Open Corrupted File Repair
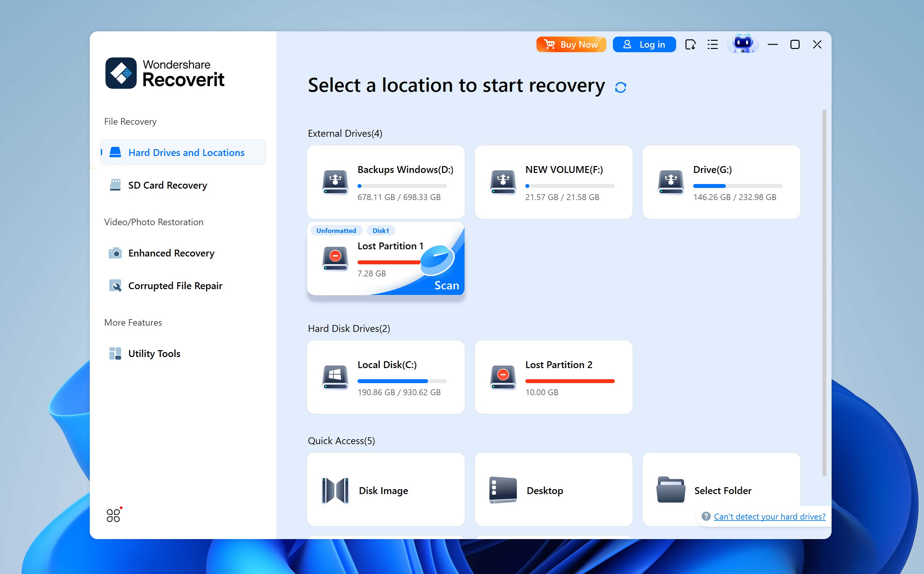Screen dimensions: 924x574 [183, 286]
